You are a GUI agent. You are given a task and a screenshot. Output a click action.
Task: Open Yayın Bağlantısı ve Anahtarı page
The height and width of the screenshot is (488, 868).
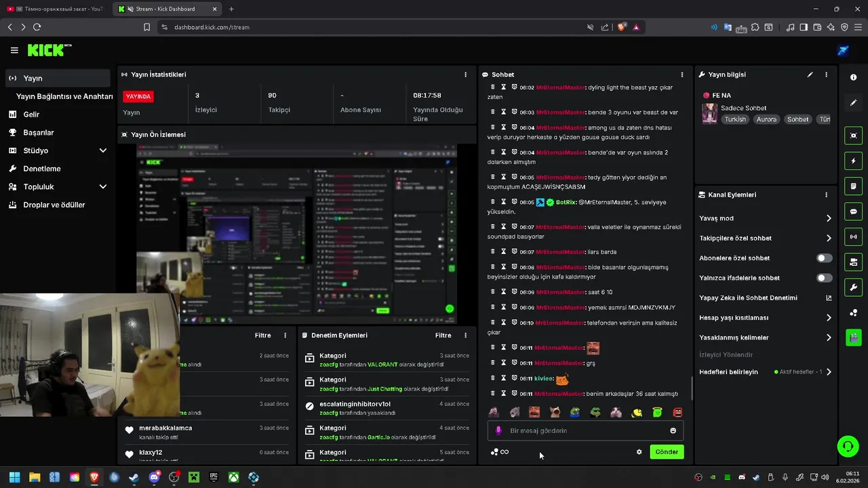tap(64, 96)
